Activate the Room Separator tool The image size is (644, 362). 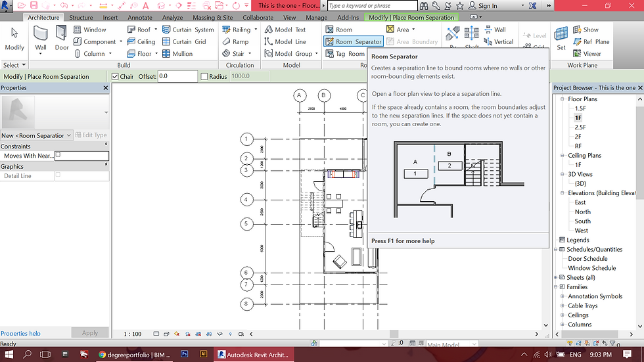[x=354, y=41]
